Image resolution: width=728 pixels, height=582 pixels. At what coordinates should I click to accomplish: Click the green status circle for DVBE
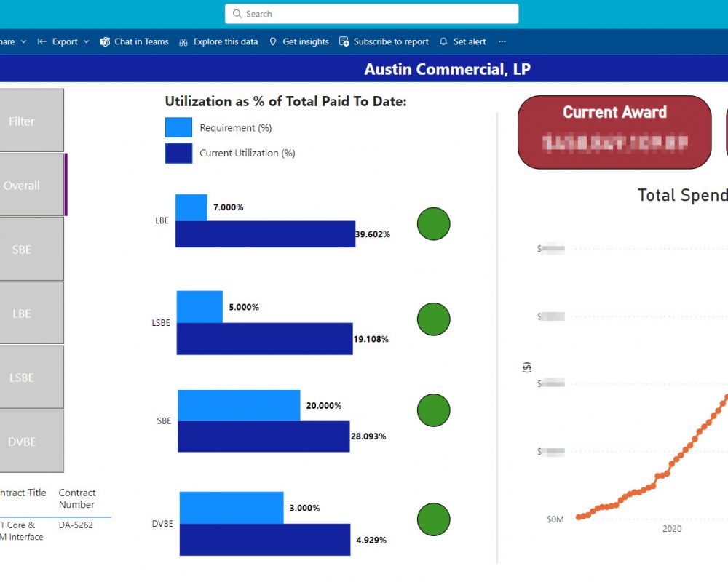[434, 519]
